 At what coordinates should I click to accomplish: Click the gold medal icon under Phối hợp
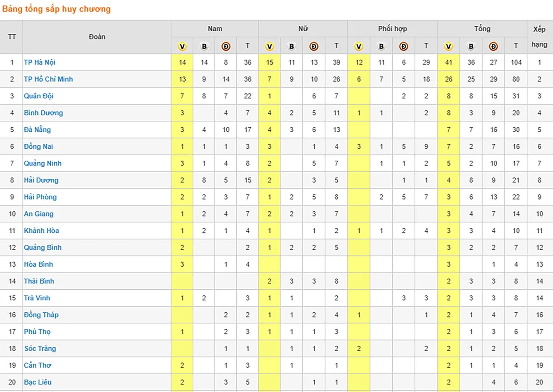359,46
